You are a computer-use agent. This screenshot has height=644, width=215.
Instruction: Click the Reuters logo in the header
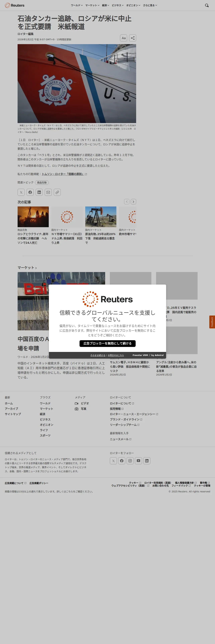pos(15,5)
